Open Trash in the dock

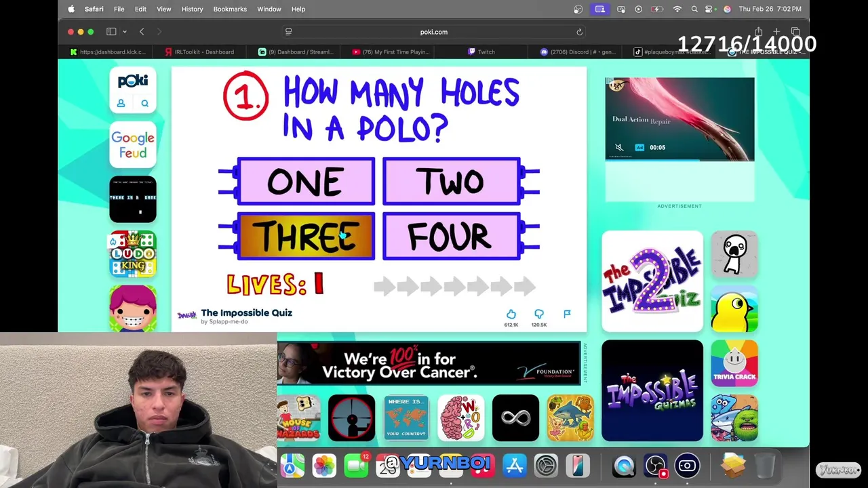click(765, 466)
